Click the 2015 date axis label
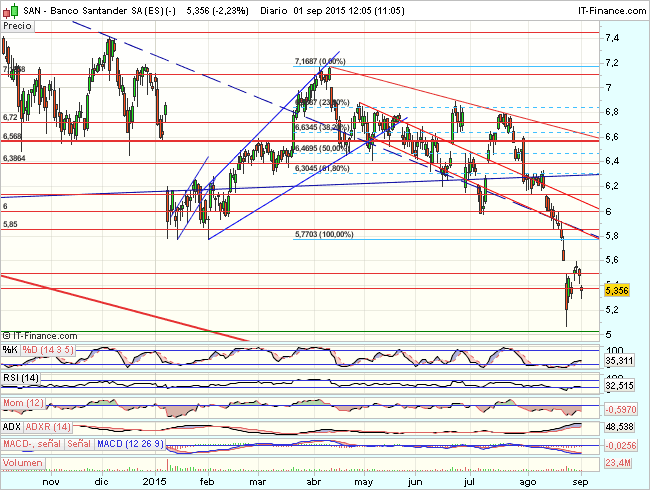The height and width of the screenshot is (490, 650). click(x=154, y=482)
